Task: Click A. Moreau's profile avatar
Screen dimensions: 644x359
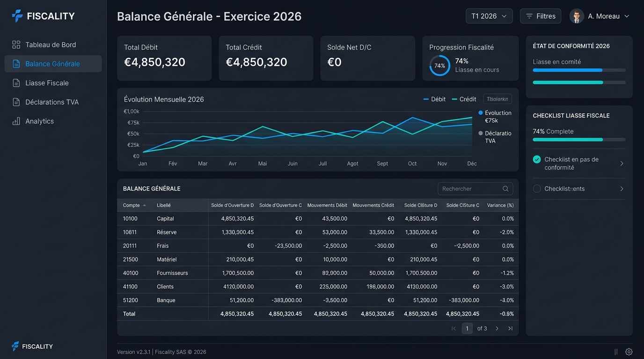Action: click(x=577, y=16)
